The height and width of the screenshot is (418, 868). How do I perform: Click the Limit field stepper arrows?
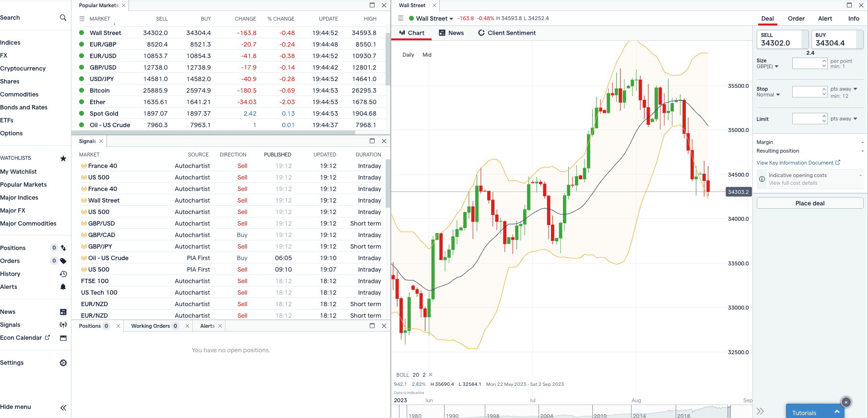[x=824, y=119]
